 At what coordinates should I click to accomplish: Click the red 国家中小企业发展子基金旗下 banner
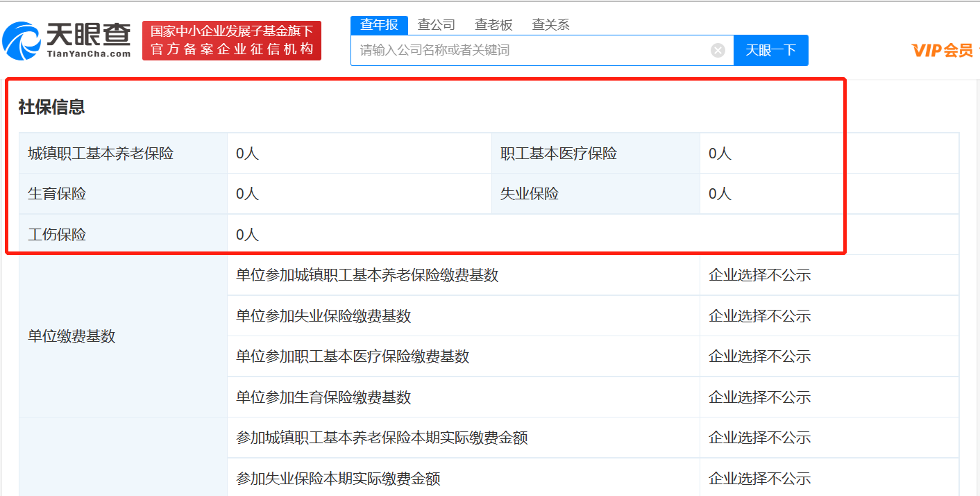pyautogui.click(x=232, y=40)
